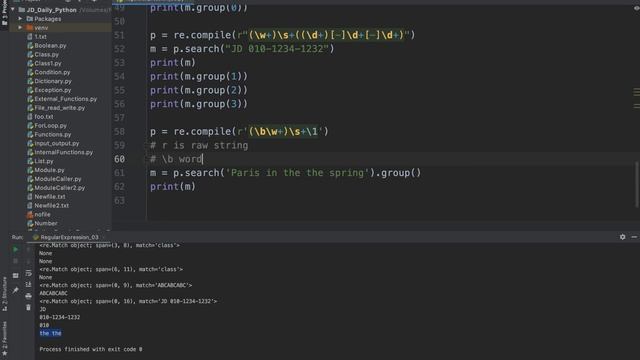640x360 pixels.
Task: Open ForLoop.py in the project tree
Action: (50, 126)
